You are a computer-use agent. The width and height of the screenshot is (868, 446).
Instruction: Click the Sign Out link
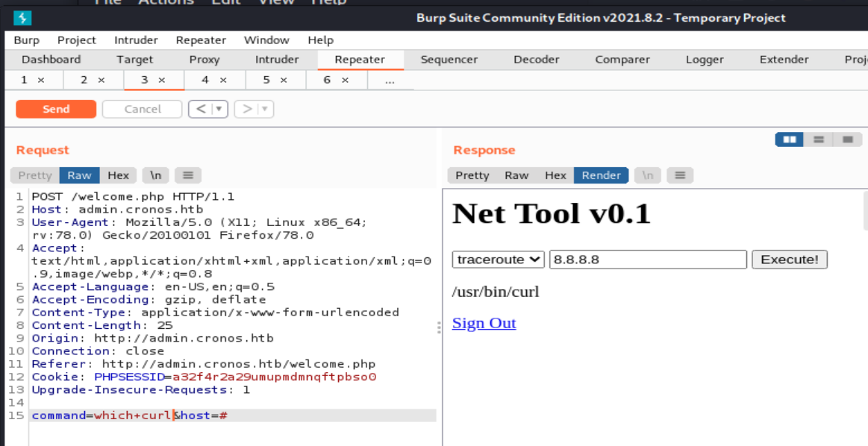click(x=484, y=323)
